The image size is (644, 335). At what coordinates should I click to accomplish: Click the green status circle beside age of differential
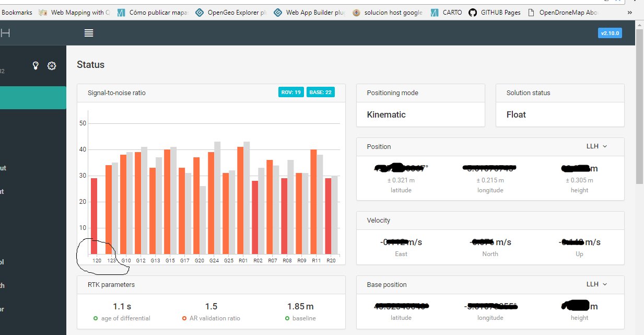pos(96,318)
